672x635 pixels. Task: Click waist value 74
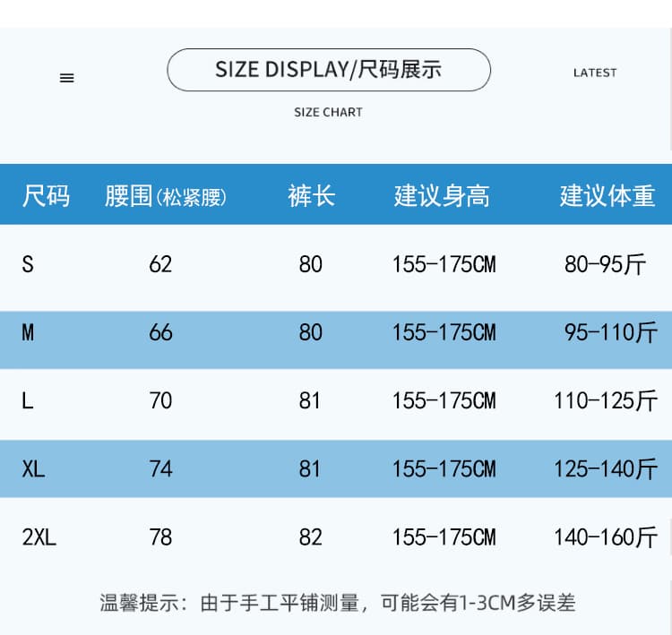point(160,468)
